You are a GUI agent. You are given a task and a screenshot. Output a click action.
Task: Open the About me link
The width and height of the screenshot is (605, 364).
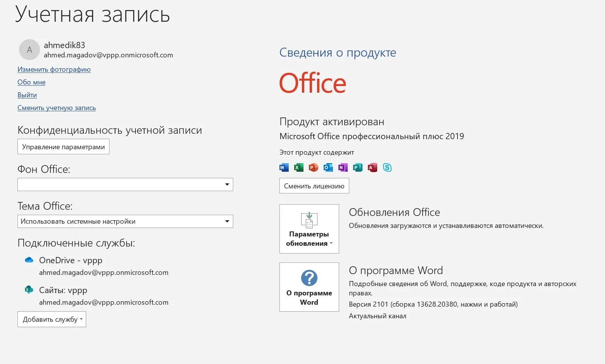pos(31,82)
